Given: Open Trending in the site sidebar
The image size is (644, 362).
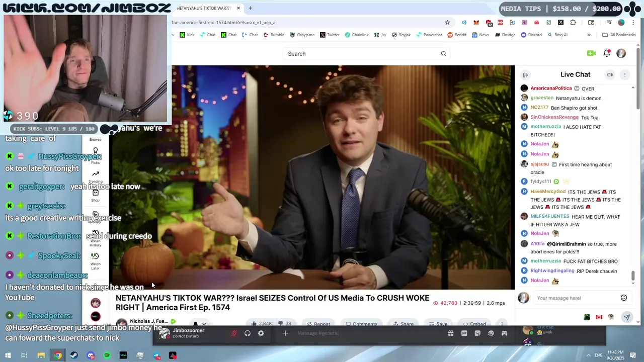Looking at the screenshot, I should (x=95, y=176).
